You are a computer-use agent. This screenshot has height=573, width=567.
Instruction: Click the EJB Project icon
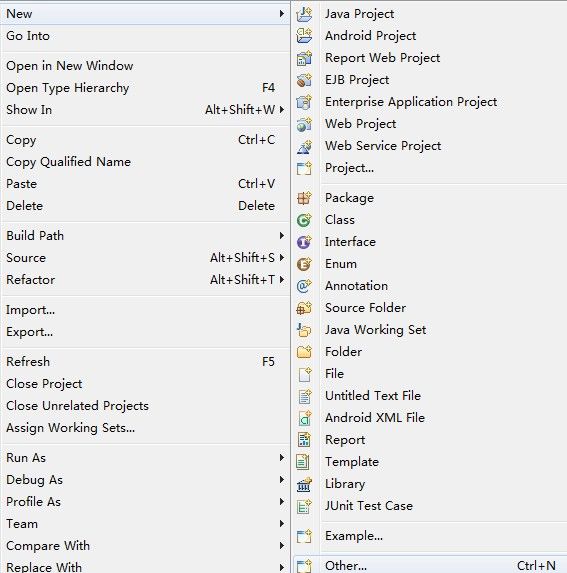tap(304, 80)
